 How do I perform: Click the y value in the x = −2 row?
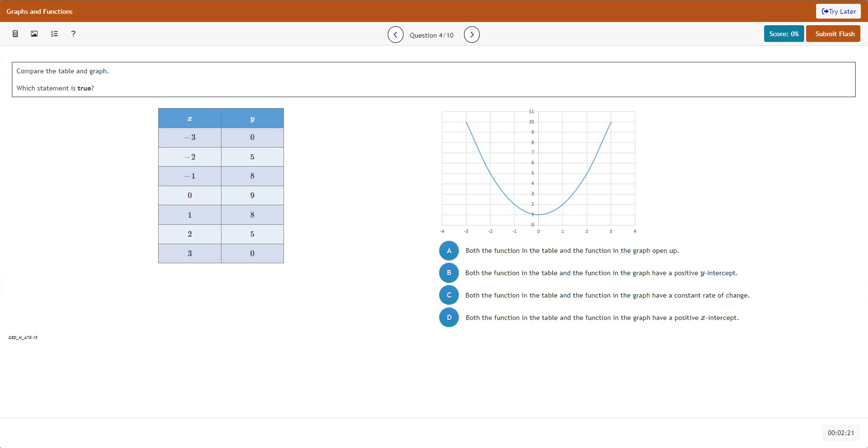pyautogui.click(x=252, y=157)
